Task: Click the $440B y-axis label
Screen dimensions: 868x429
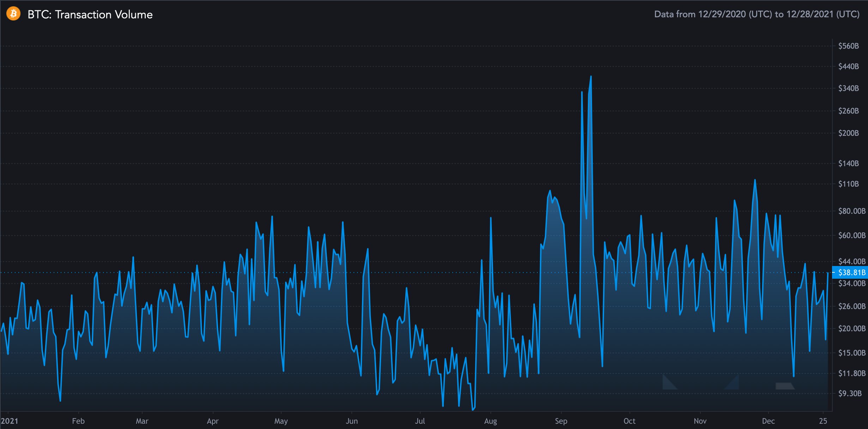Action: click(x=849, y=66)
